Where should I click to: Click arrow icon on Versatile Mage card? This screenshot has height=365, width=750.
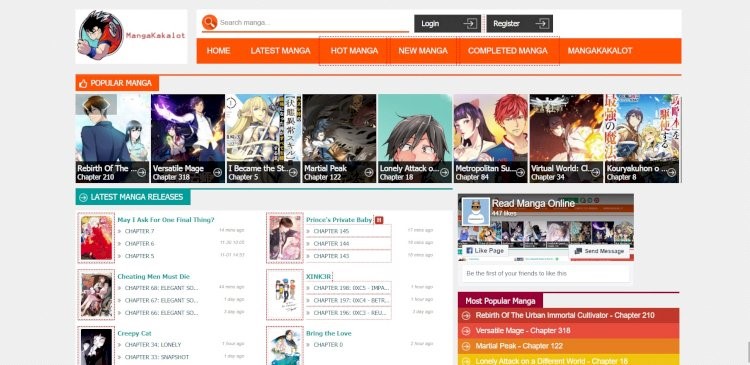pos(218,172)
